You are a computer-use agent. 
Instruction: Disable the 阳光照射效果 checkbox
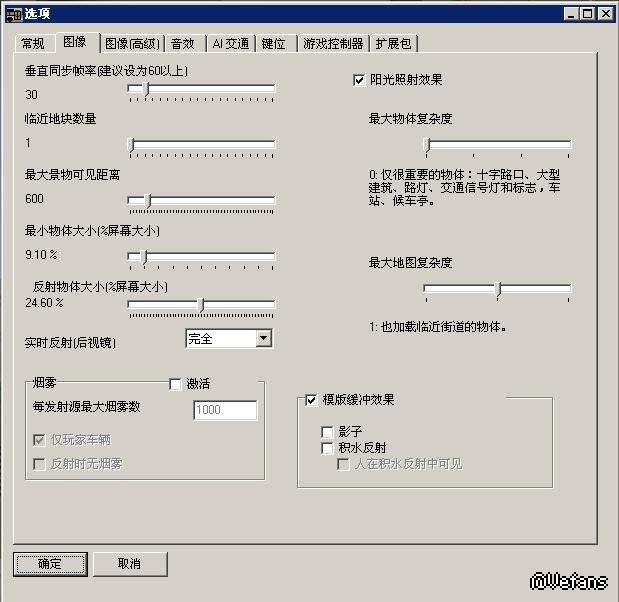click(359, 81)
